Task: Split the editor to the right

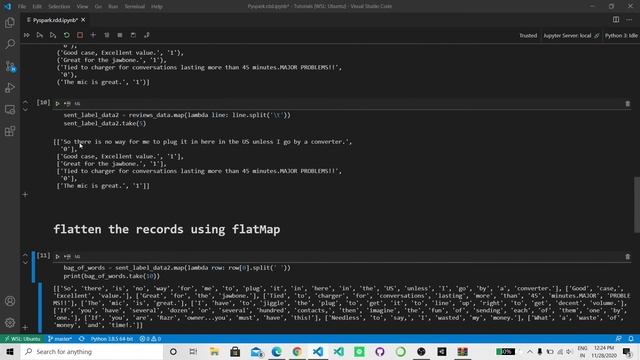Action: click(616, 20)
